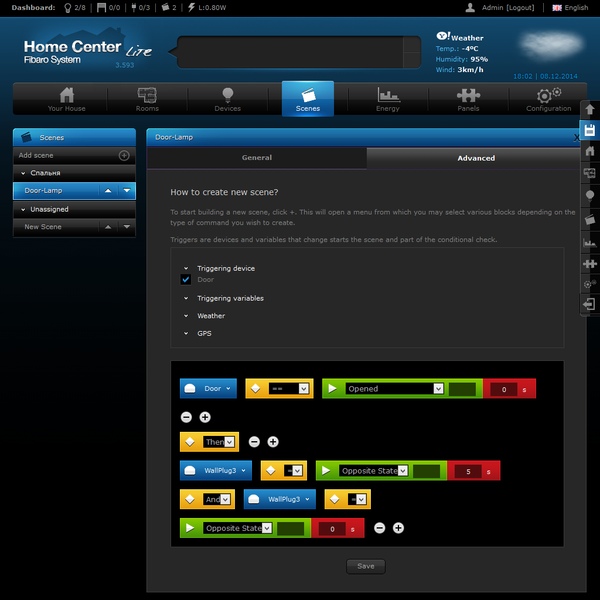Screen dimensions: 600x600
Task: Click the Add scene plus icon
Action: coord(124,155)
